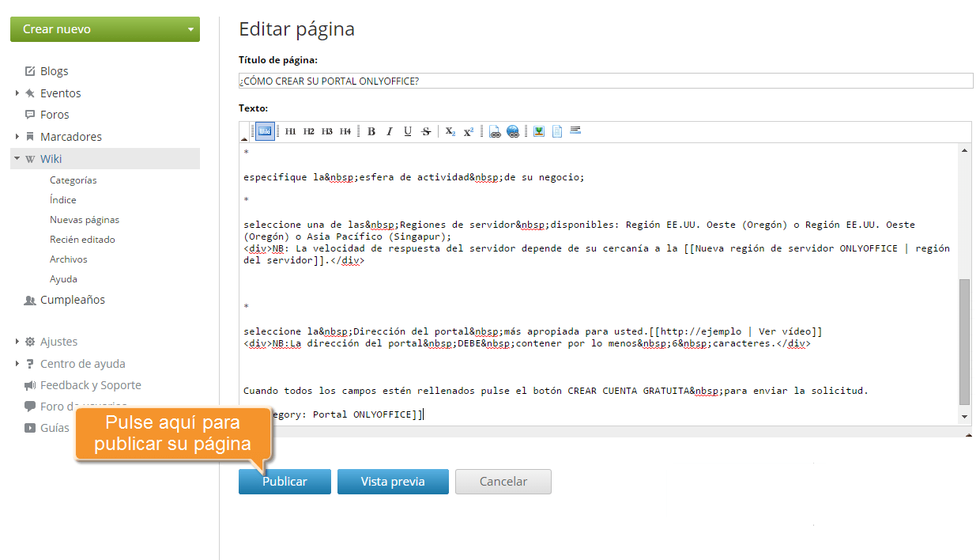Click Cancelar button
Image resolution: width=980 pixels, height=560 pixels.
click(503, 482)
